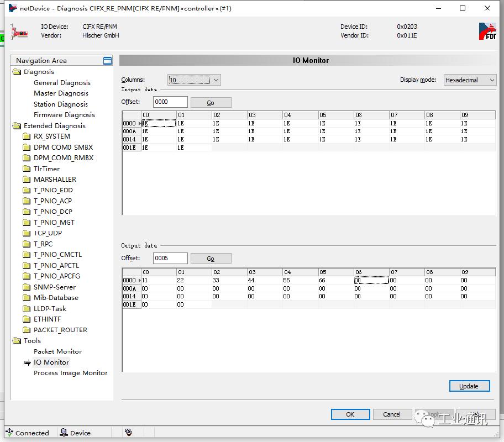Click Go button for Output data

[x=211, y=259]
